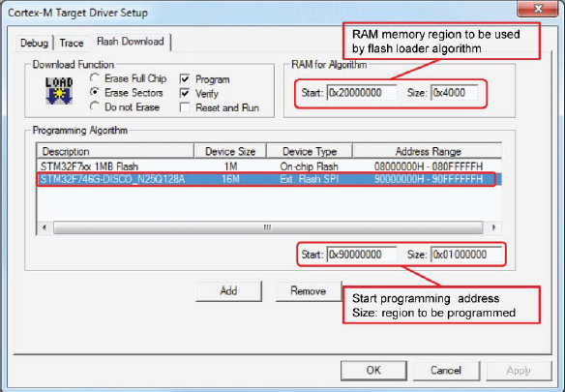Image resolution: width=565 pixels, height=392 pixels.
Task: Click the horizontal scrollbar thumb in algorithm list
Action: pyautogui.click(x=268, y=227)
